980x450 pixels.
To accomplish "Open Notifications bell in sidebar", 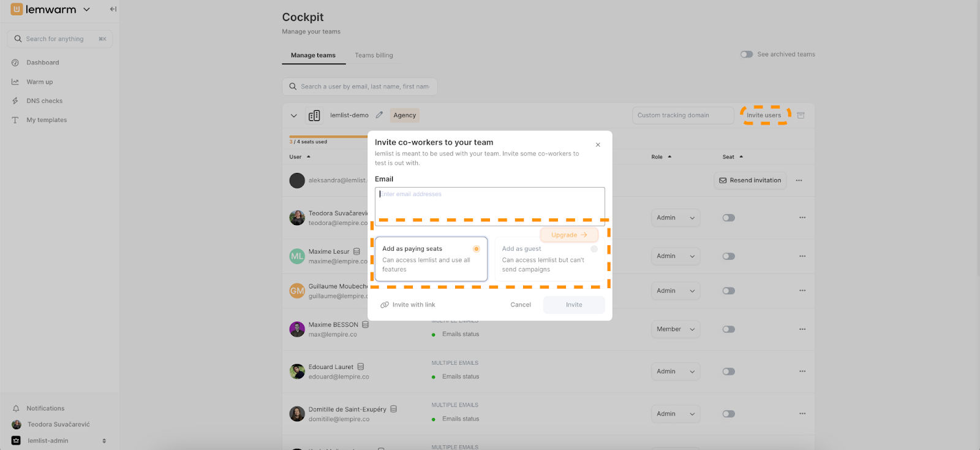I will point(16,408).
